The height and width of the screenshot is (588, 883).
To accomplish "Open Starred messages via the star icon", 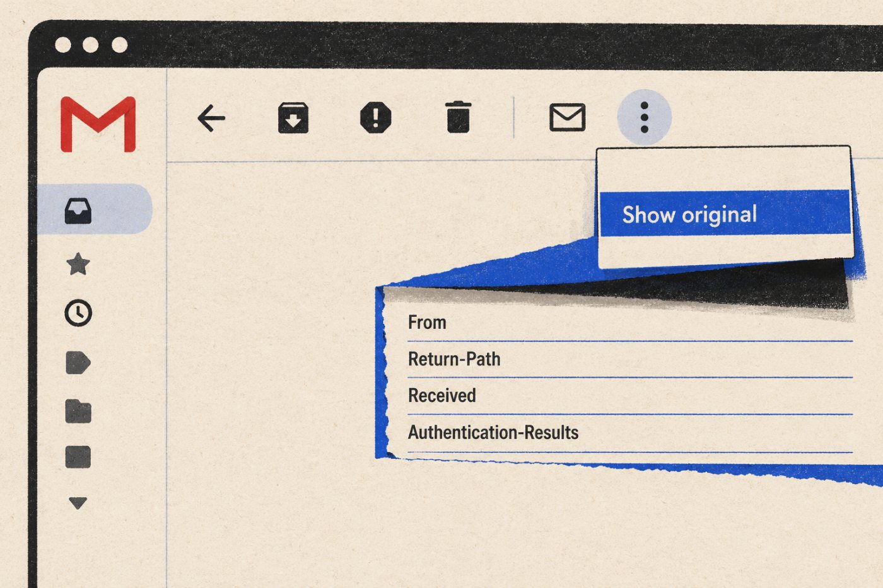I will (x=78, y=264).
